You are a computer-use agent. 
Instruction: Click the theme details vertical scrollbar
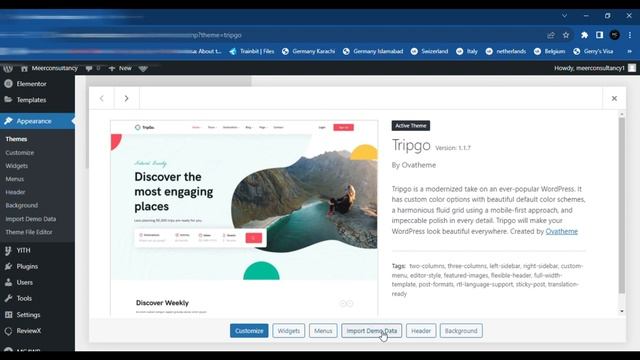(x=622, y=205)
